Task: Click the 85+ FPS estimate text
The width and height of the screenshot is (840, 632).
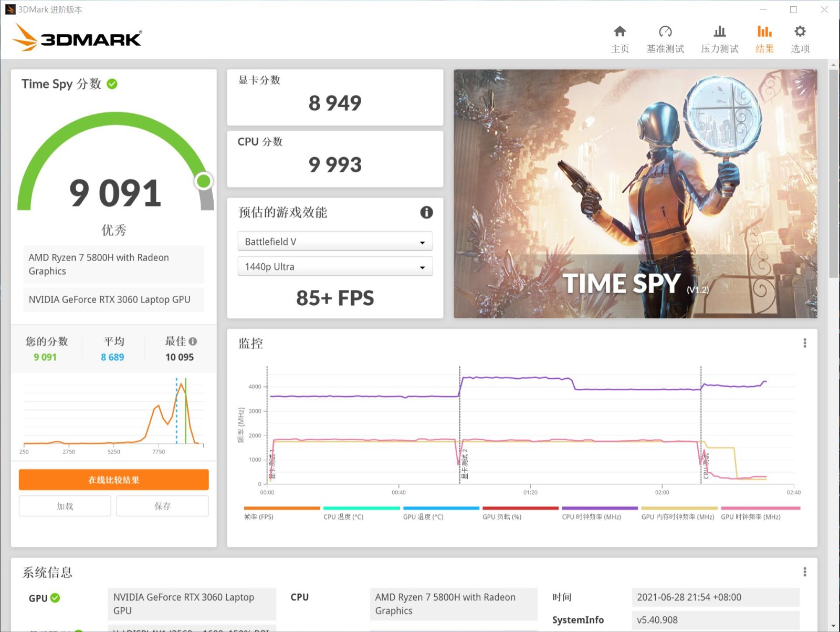Action: click(335, 298)
